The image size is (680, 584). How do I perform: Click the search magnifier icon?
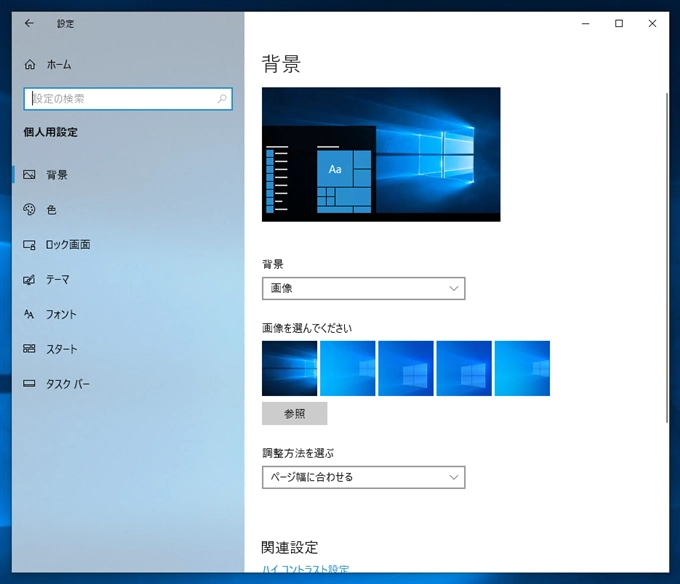point(222,99)
